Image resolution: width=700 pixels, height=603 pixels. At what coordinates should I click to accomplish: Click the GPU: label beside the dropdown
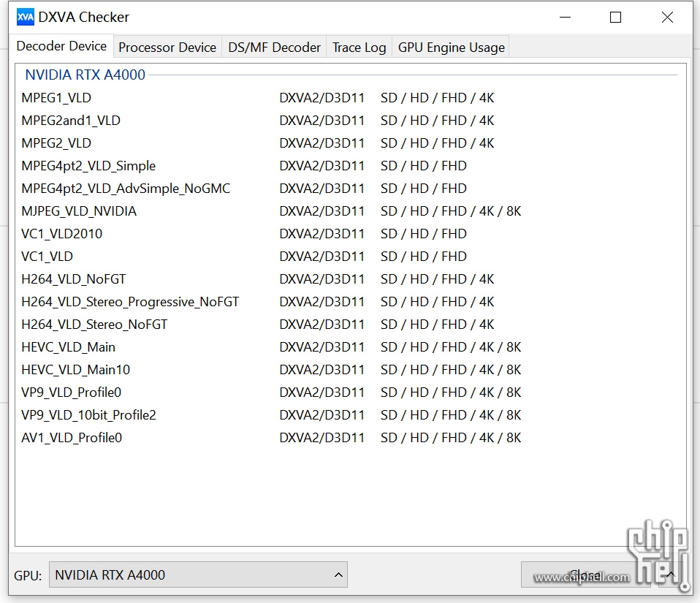tap(28, 575)
